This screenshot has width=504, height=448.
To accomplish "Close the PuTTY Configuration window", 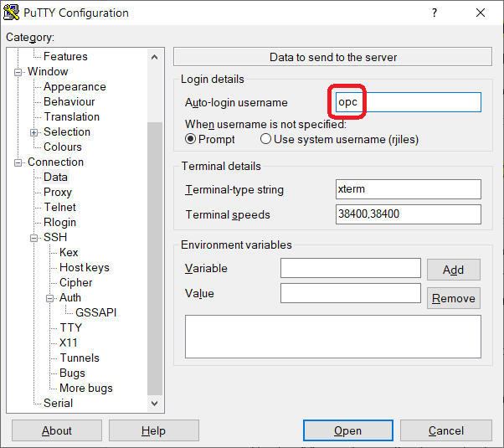I will point(481,13).
